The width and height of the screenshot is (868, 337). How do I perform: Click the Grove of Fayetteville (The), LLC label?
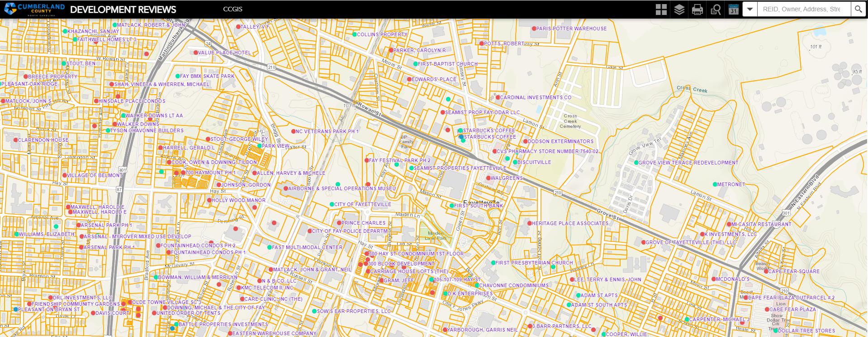tap(691, 242)
